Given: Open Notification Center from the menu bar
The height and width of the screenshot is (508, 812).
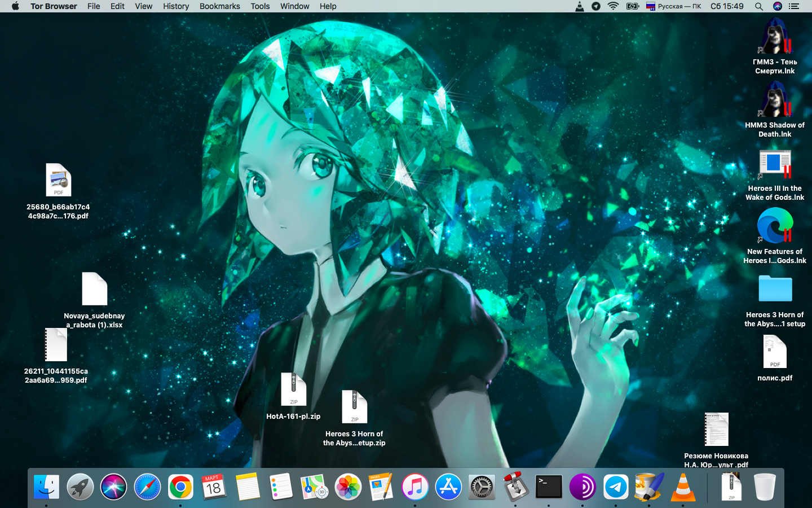Looking at the screenshot, I should click(x=794, y=6).
